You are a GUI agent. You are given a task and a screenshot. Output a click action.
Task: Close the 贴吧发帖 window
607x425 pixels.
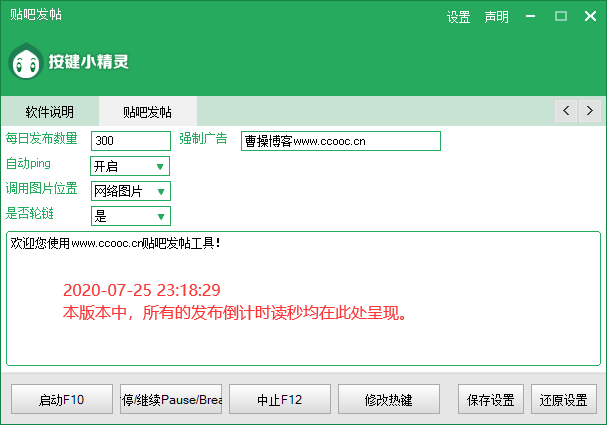[x=590, y=16]
